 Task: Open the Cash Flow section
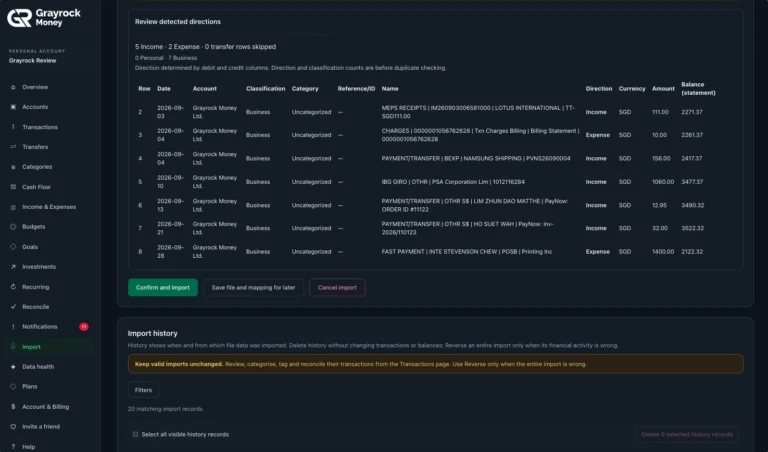click(x=36, y=187)
